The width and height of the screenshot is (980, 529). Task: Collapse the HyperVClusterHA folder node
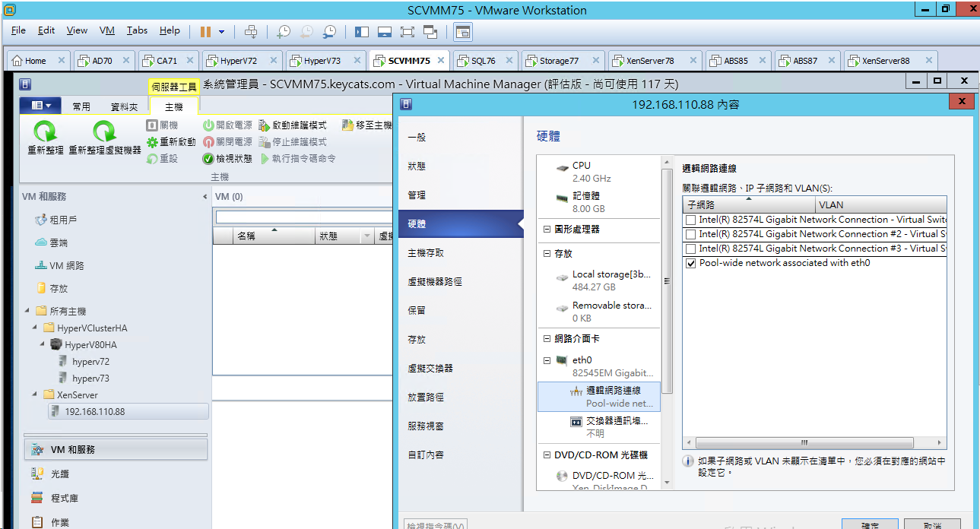tap(36, 328)
